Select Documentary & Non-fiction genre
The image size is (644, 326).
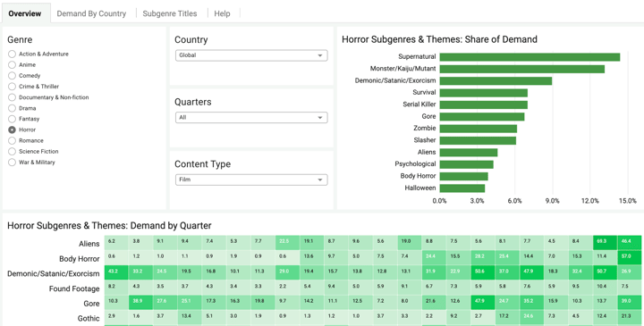click(12, 97)
